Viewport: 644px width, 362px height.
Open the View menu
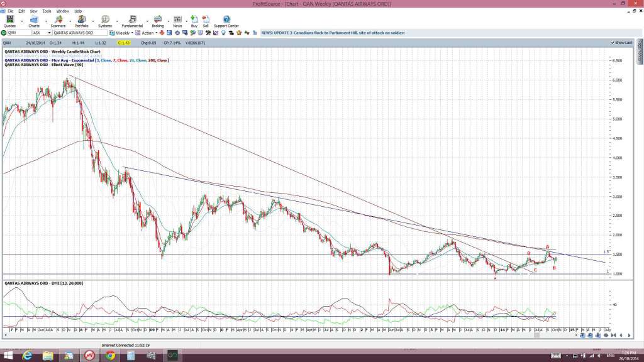34,11
